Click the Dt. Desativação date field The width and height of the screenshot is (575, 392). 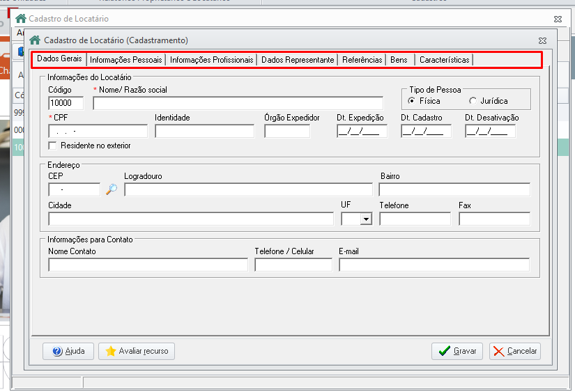click(x=490, y=131)
